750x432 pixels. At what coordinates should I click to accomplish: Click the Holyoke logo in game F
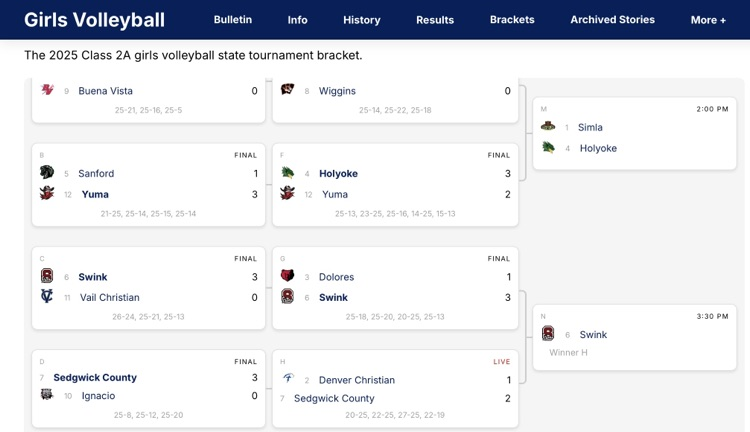pos(287,173)
